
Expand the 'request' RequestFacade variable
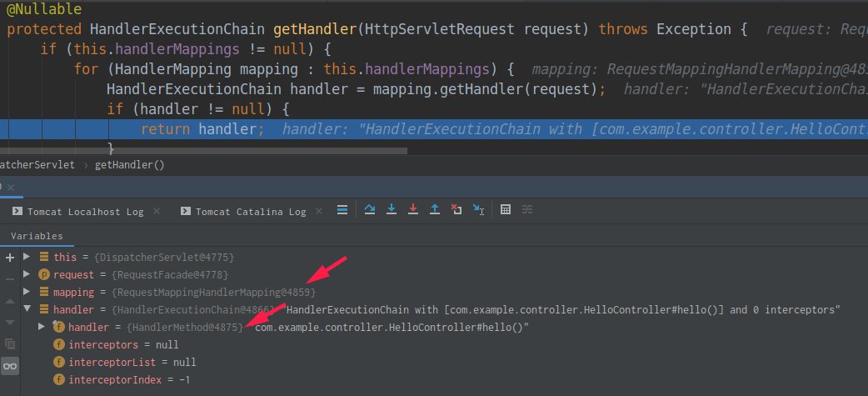coord(27,274)
